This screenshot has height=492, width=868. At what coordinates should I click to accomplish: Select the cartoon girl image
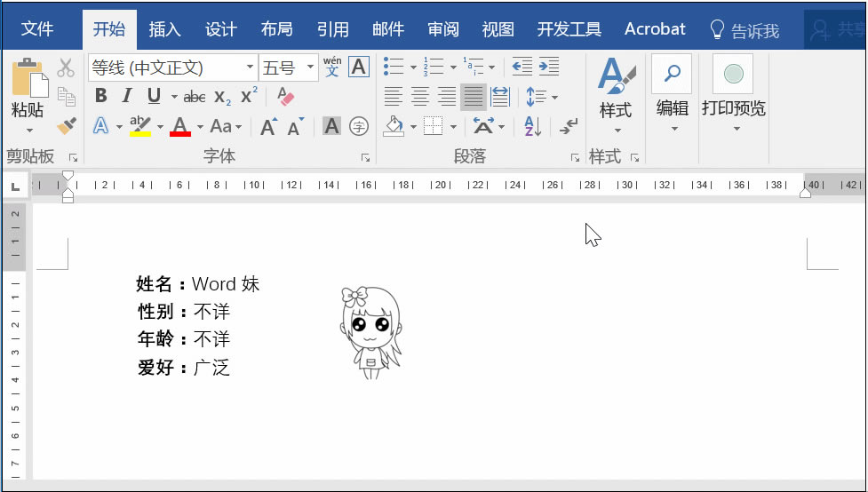tap(370, 332)
